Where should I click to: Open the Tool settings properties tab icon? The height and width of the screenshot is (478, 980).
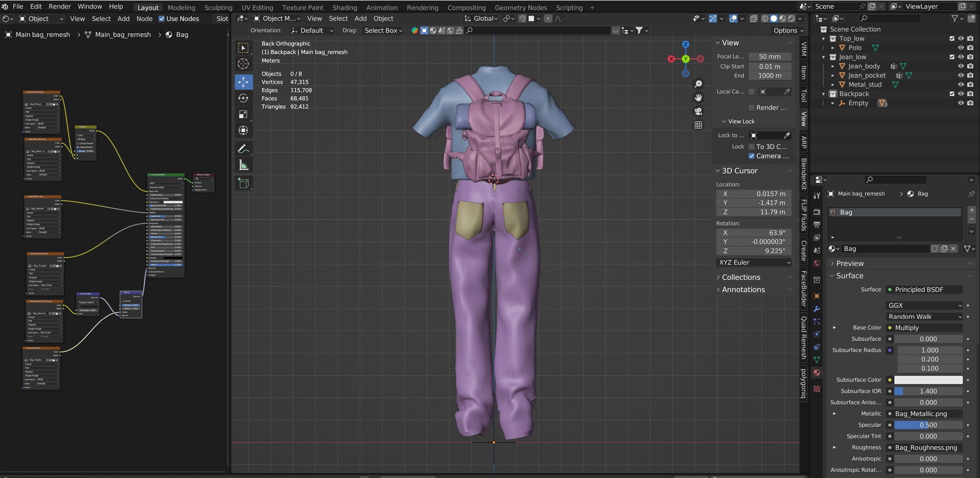tap(817, 195)
